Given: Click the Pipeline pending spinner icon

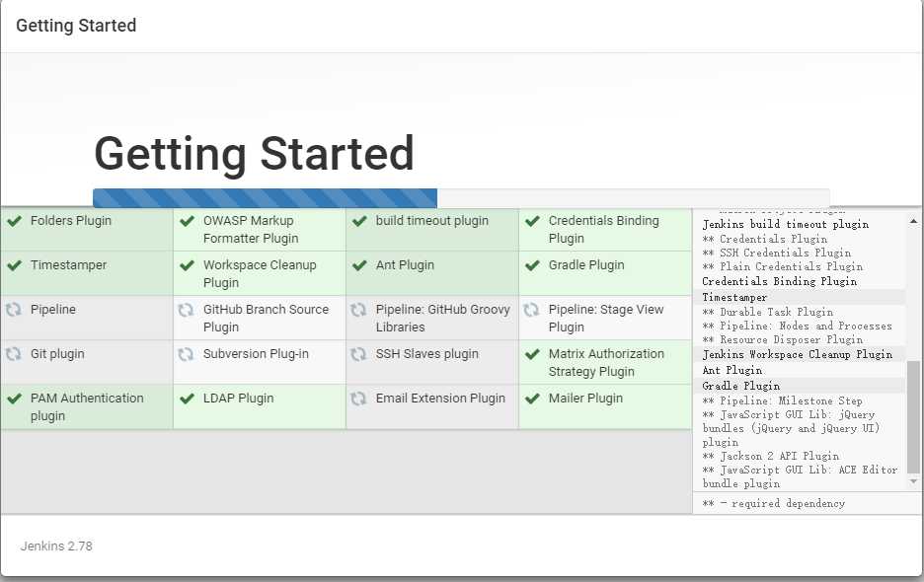Looking at the screenshot, I should [13, 310].
